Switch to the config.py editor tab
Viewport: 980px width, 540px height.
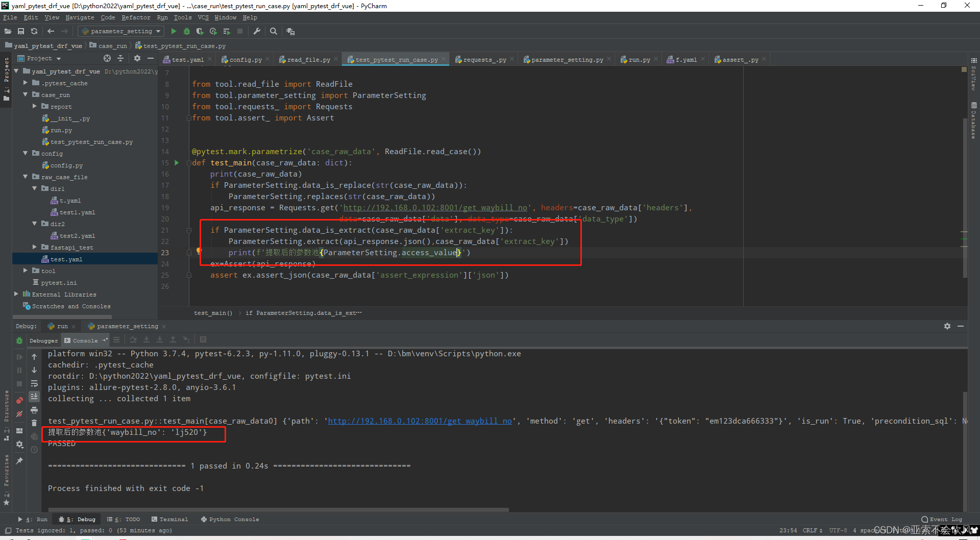coord(245,60)
